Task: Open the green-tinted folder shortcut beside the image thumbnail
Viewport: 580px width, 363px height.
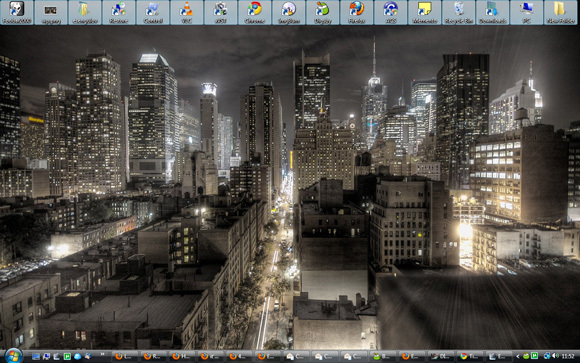Action: [85, 12]
